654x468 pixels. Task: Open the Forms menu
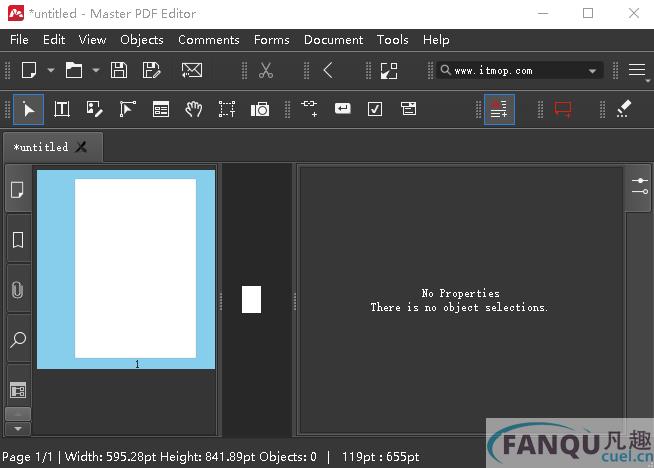[x=272, y=40]
